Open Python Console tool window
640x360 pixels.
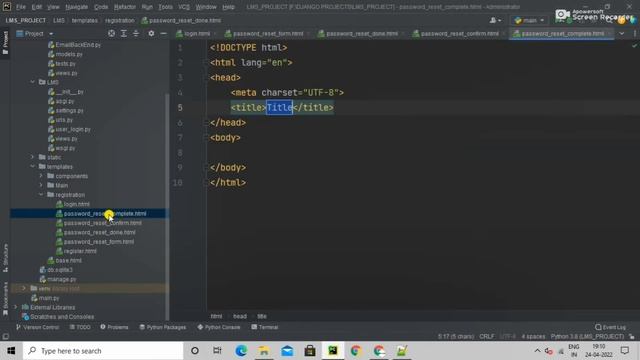(219, 327)
